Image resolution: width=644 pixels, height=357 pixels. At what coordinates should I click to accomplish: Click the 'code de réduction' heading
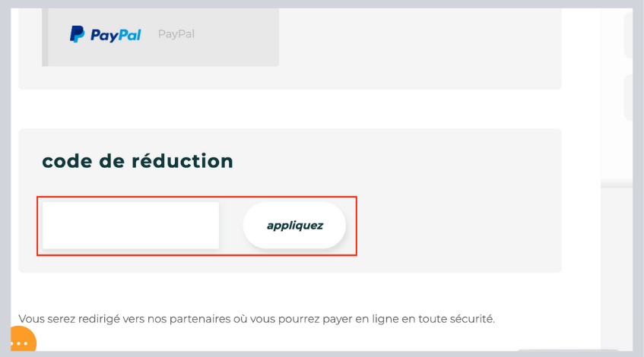pos(138,161)
